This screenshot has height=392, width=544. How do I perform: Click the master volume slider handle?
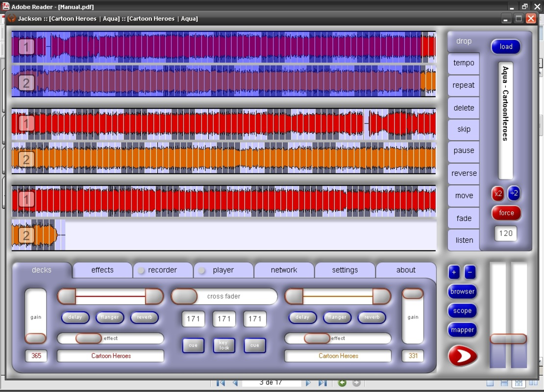(508, 339)
